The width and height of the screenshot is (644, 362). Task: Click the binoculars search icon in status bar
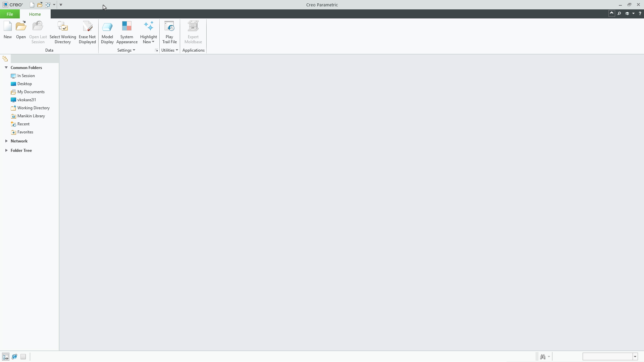(543, 357)
